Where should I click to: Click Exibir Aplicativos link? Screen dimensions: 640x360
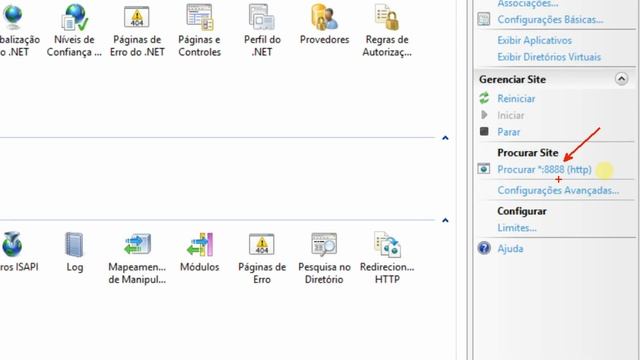[534, 40]
